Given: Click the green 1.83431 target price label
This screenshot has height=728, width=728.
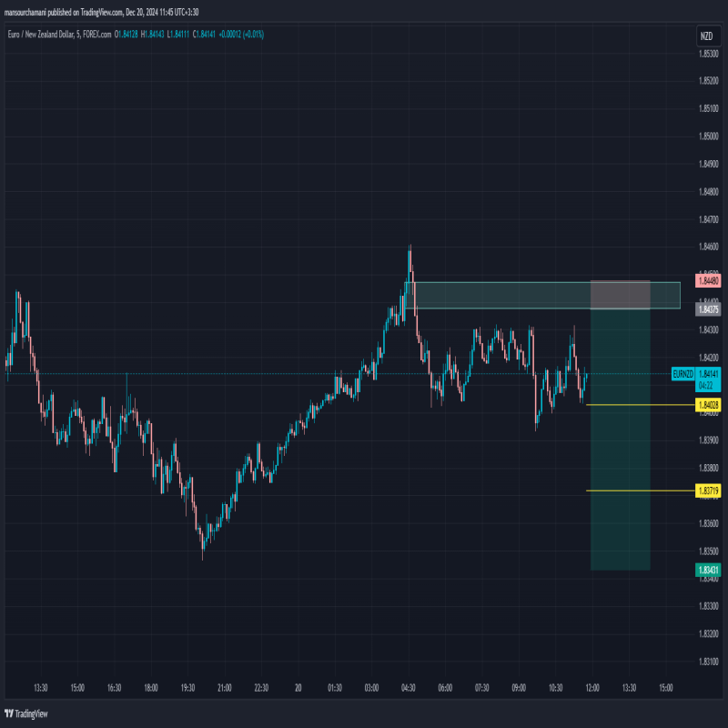Looking at the screenshot, I should pyautogui.click(x=709, y=570).
